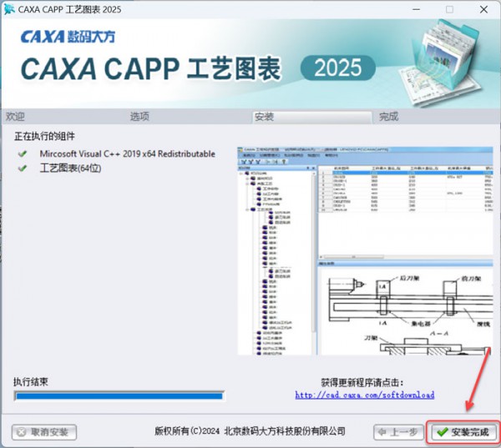Screen dimensions: 501x448
Task: Close the CAXA CAPP installer window
Action: [483, 9]
